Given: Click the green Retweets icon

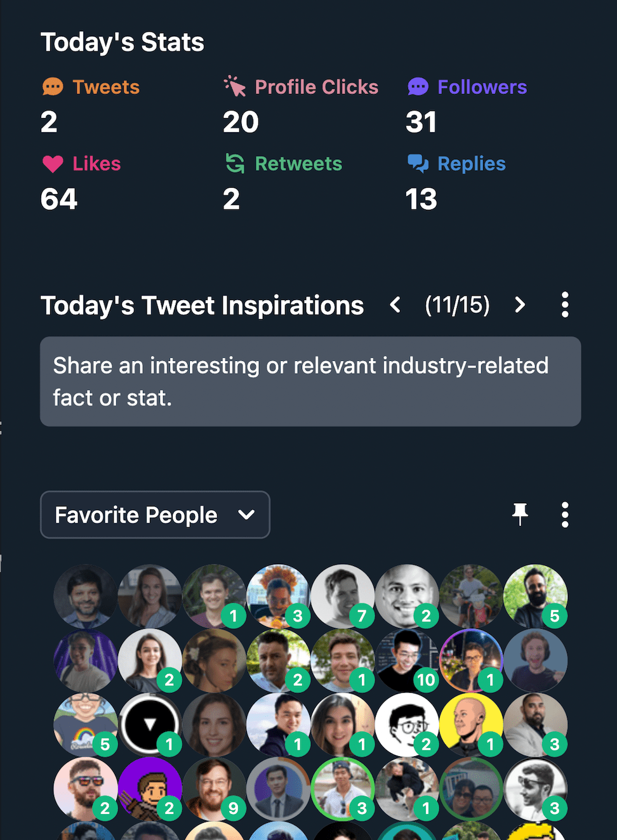Looking at the screenshot, I should coord(234,164).
